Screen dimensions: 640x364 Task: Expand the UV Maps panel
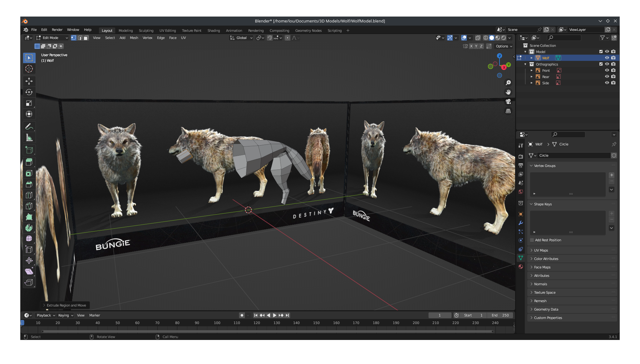[572, 250]
